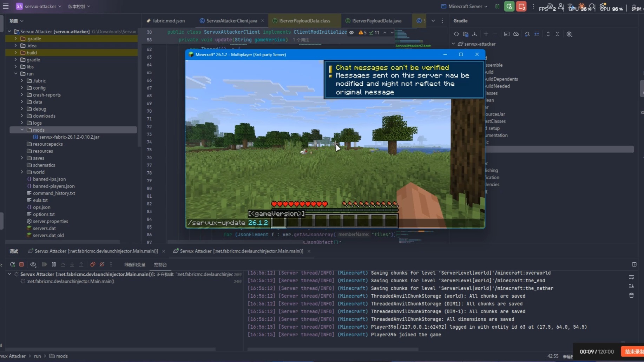Screen dimensions: 644x362
Task: Click the red stop all processes button
Action: (x=521, y=6)
